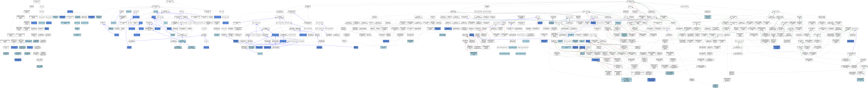Select the 'response to stress' node

433,17
